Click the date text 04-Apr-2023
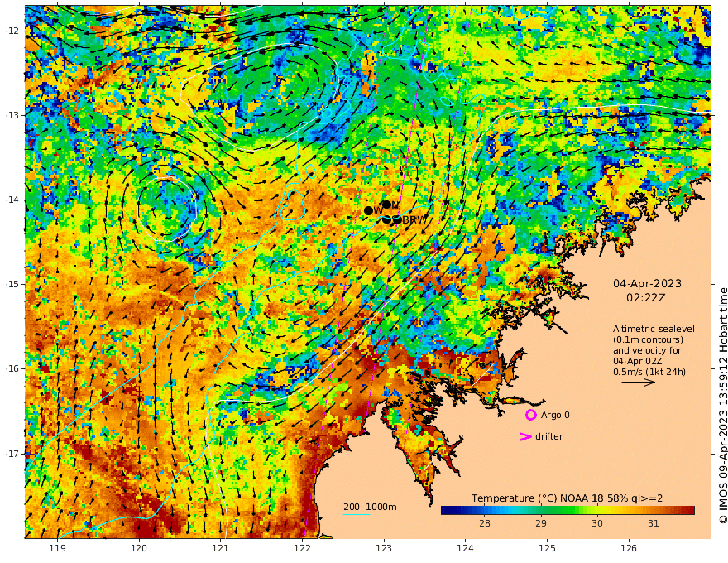Screen dimensions: 728x563 [x=647, y=283]
